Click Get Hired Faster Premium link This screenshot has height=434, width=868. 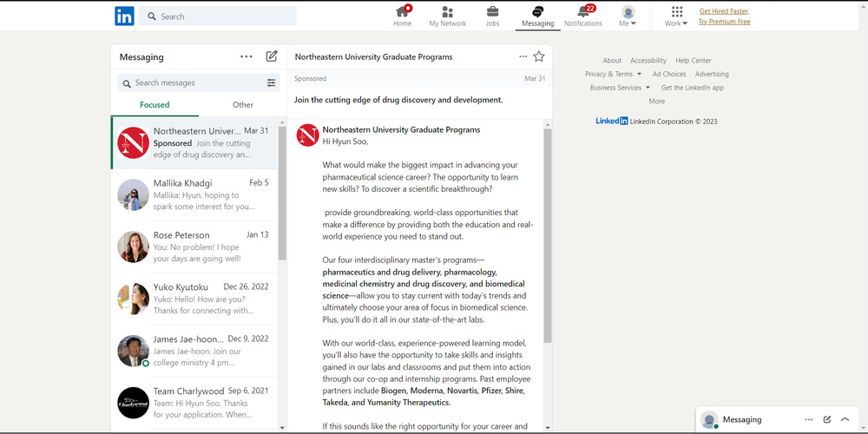click(724, 16)
